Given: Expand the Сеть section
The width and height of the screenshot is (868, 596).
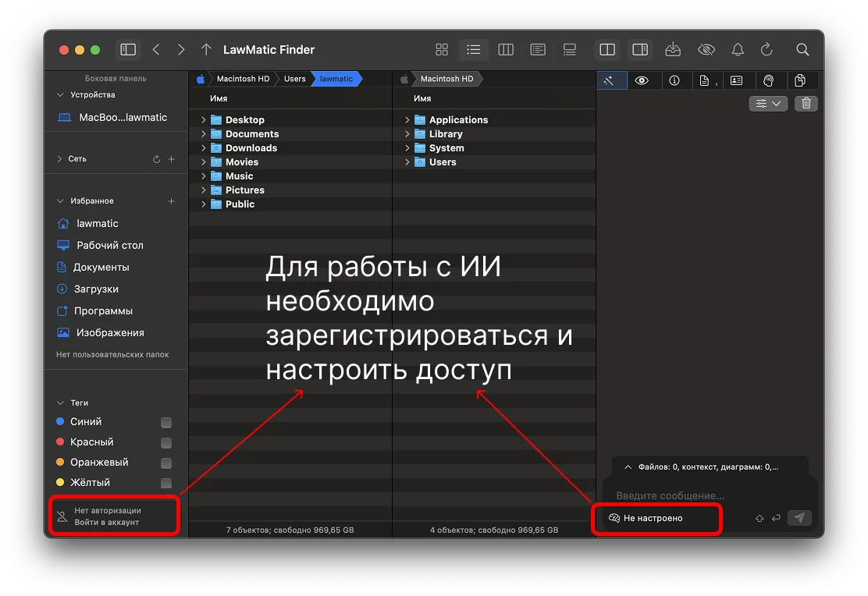Looking at the screenshot, I should point(59,159).
